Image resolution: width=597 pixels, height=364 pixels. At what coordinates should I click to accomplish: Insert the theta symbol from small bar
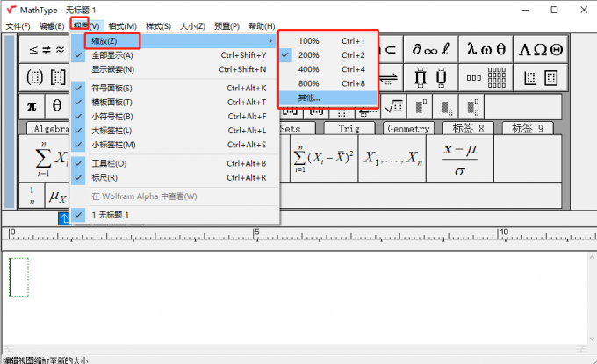pyautogui.click(x=57, y=106)
